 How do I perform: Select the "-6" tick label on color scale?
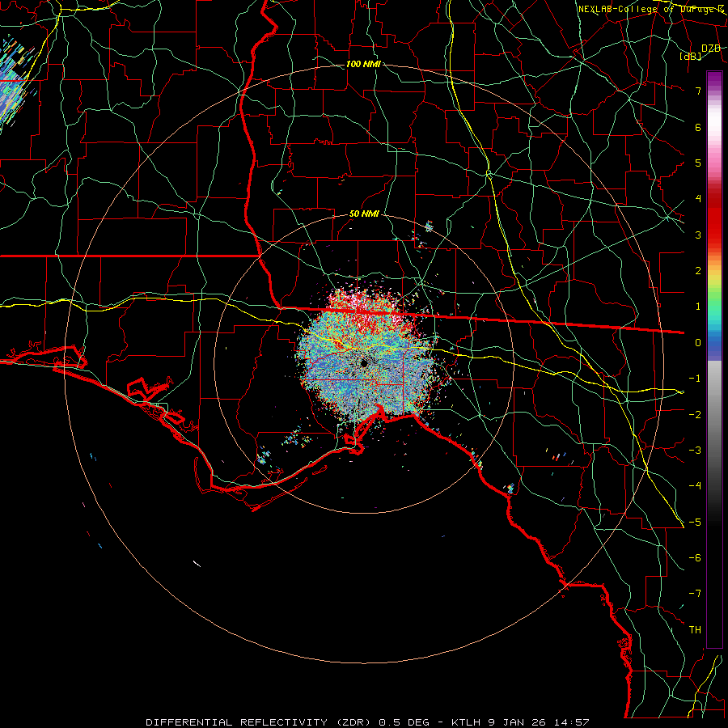point(695,558)
